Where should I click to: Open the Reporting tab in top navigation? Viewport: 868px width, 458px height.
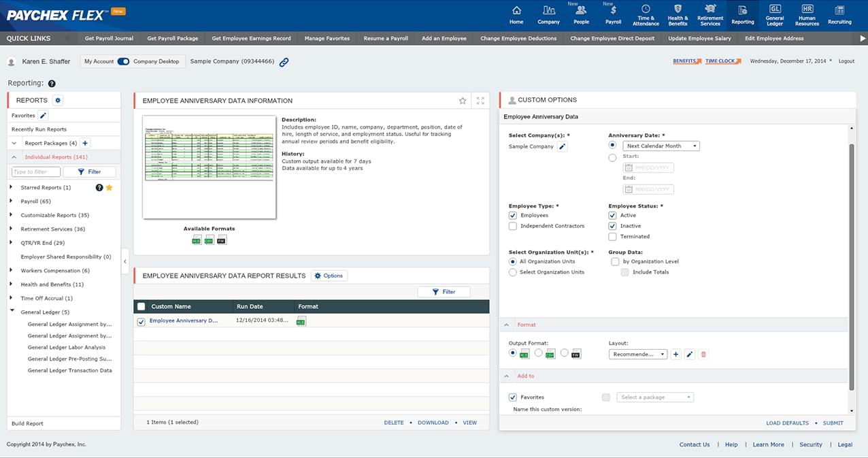tap(743, 15)
